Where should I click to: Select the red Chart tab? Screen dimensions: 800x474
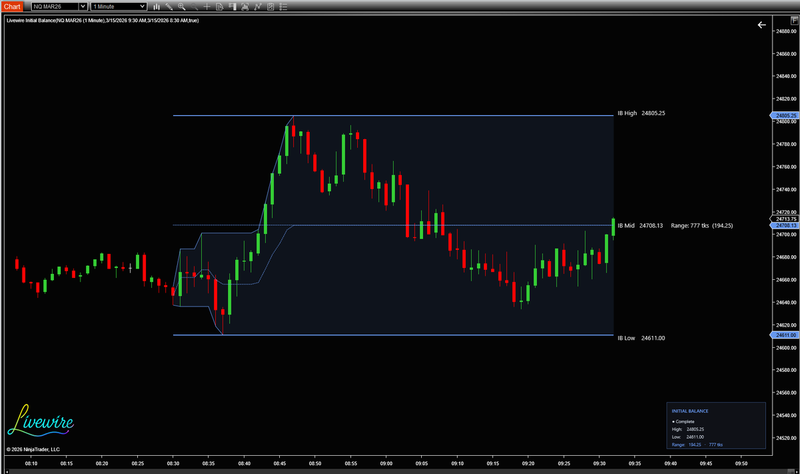click(x=11, y=7)
